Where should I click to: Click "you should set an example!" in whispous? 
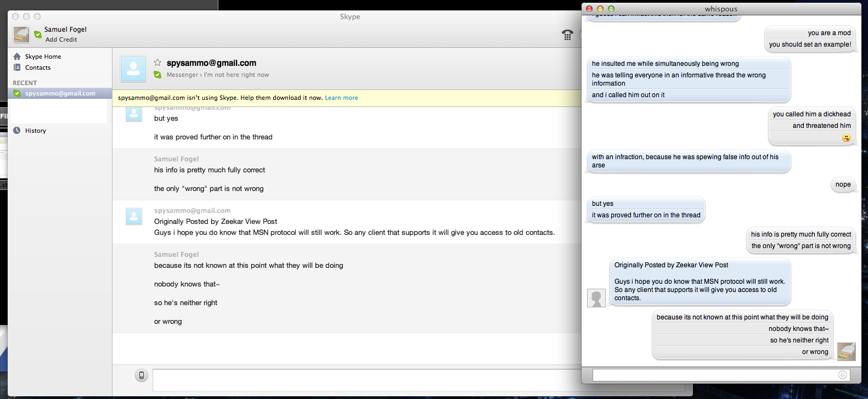click(x=810, y=44)
